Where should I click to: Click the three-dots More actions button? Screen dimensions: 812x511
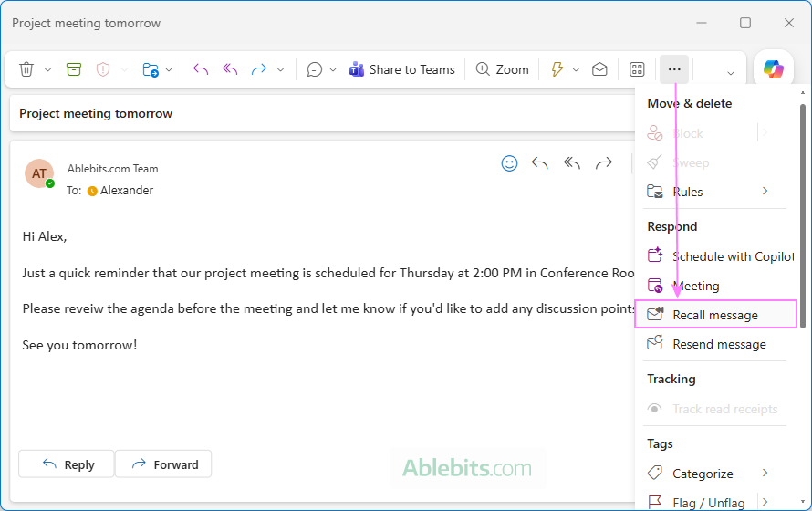point(674,69)
